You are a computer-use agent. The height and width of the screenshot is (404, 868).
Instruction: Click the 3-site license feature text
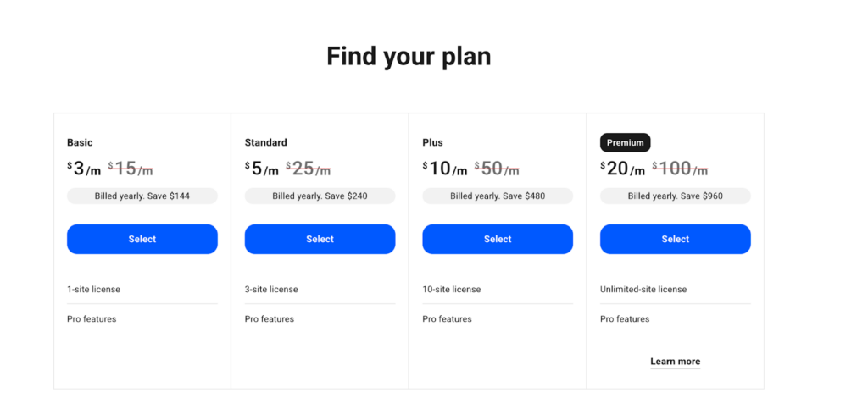(271, 290)
